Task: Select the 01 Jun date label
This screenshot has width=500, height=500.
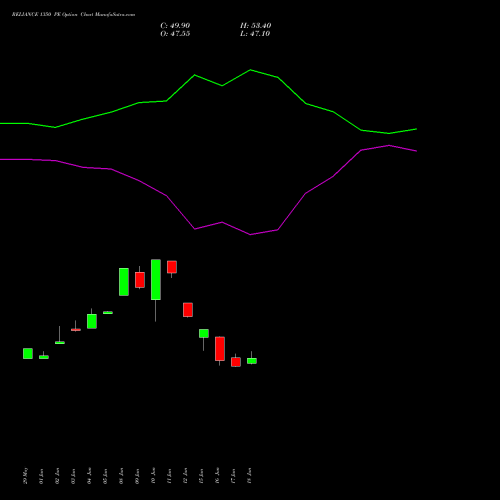Action: point(42,476)
